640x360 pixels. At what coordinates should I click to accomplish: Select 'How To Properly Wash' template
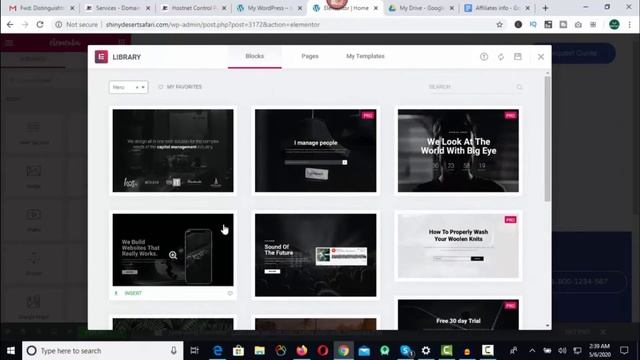pyautogui.click(x=458, y=246)
